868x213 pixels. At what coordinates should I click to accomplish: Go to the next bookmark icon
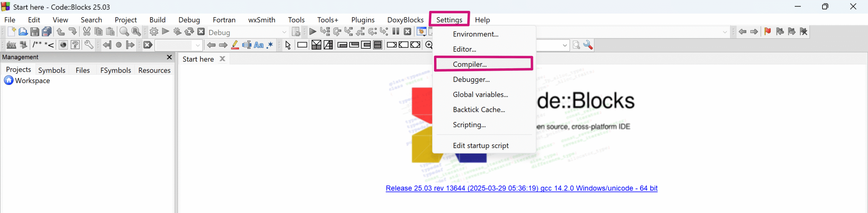pos(130,45)
